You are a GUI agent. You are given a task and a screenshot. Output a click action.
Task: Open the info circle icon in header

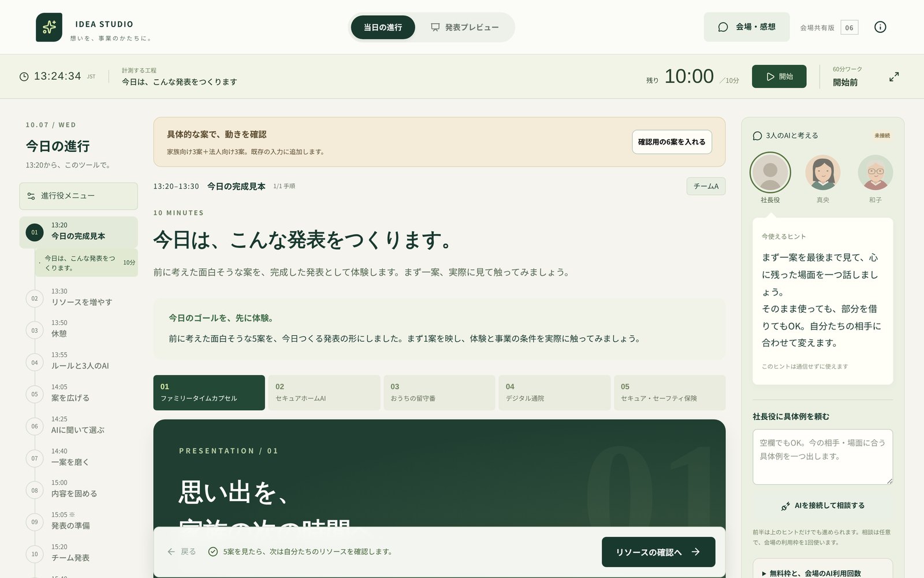point(880,27)
